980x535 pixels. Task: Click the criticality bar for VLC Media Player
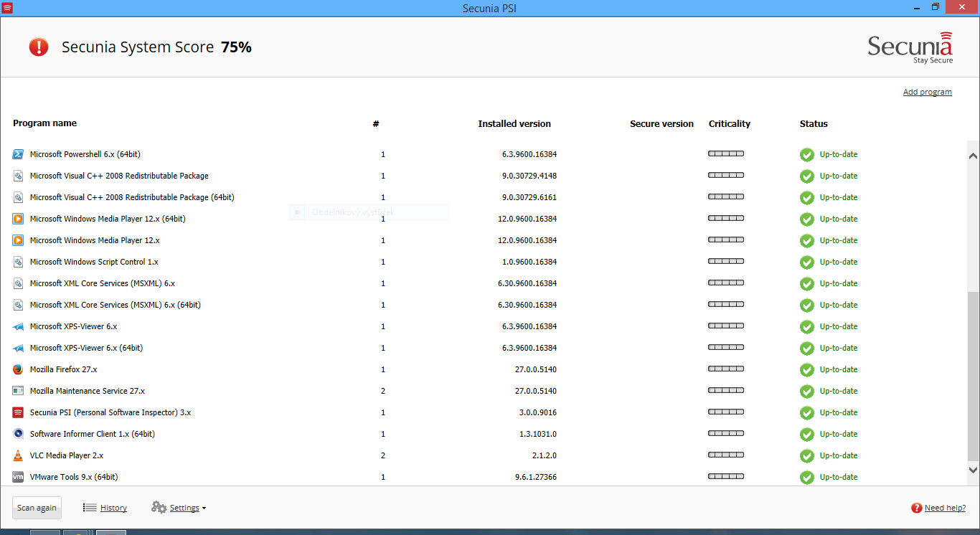point(725,455)
